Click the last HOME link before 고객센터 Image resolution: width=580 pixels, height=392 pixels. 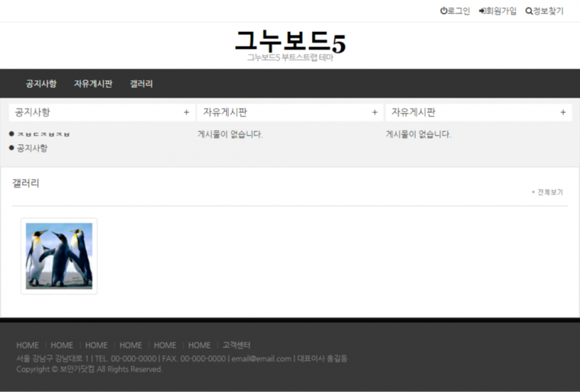199,345
